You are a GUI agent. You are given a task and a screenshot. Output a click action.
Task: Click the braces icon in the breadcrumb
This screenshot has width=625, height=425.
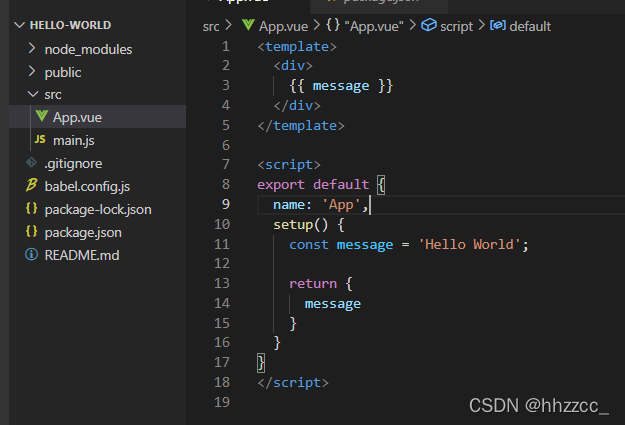[x=333, y=25]
